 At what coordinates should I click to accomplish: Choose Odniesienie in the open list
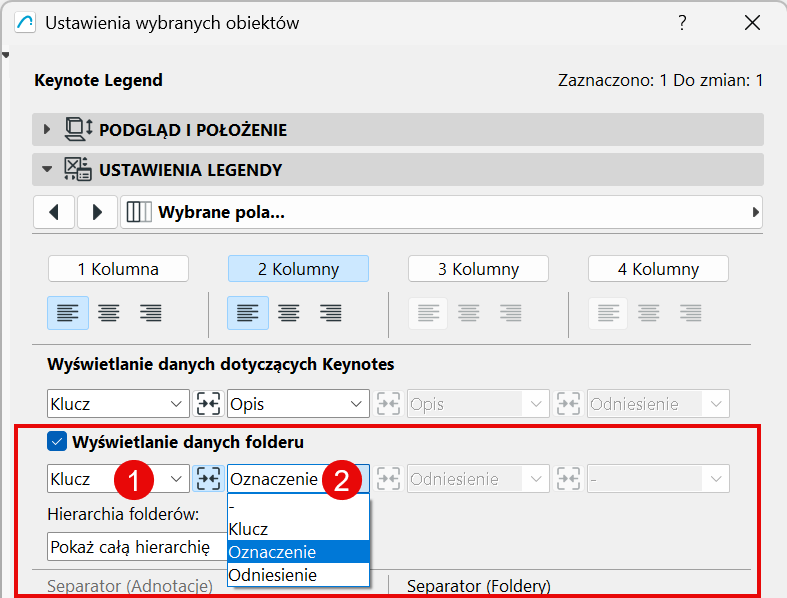tap(299, 575)
